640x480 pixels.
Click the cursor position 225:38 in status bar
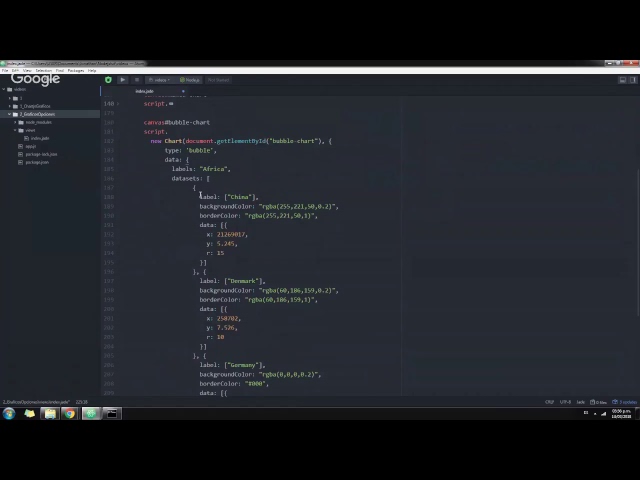tap(82, 402)
